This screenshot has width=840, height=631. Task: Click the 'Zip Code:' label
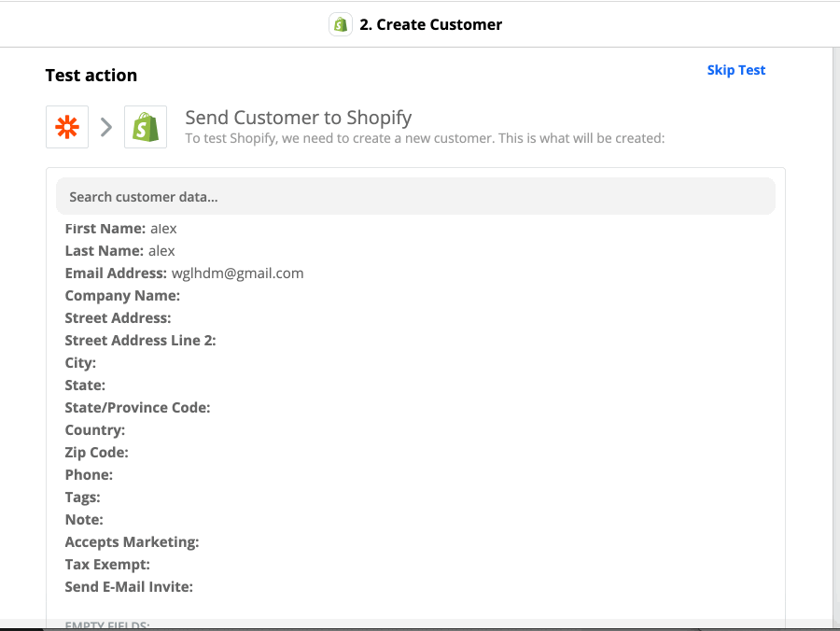point(96,453)
